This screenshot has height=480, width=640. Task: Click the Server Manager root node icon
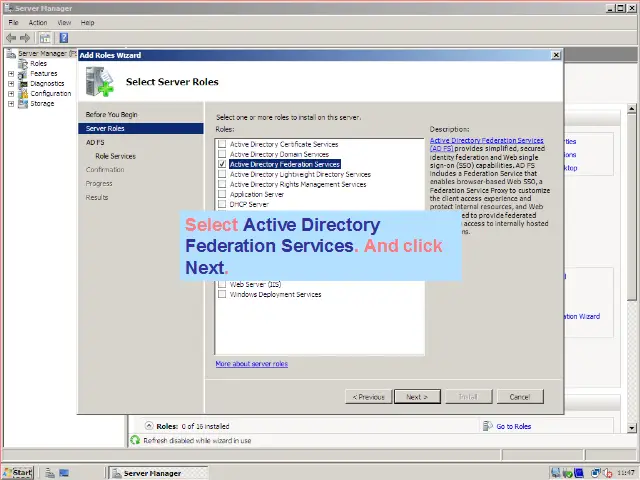tap(11, 53)
